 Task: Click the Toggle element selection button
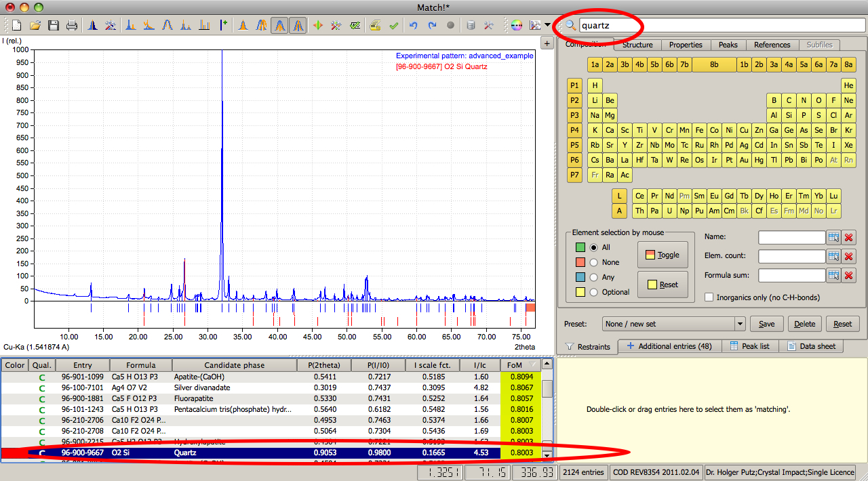[x=663, y=255]
